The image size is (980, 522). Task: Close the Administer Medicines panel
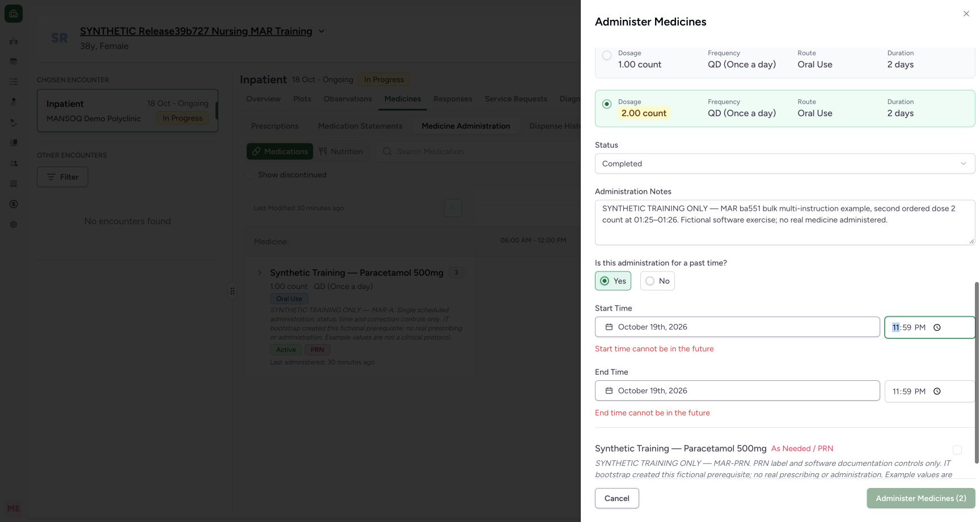966,14
